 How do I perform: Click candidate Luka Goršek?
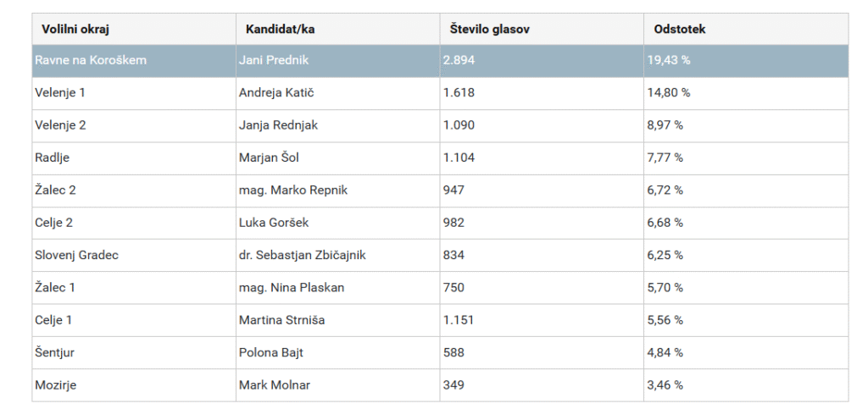pos(273,223)
